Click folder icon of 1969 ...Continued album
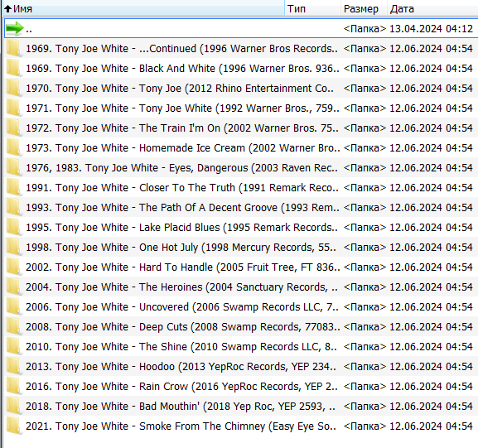This screenshot has width=478, height=448. tap(14, 49)
